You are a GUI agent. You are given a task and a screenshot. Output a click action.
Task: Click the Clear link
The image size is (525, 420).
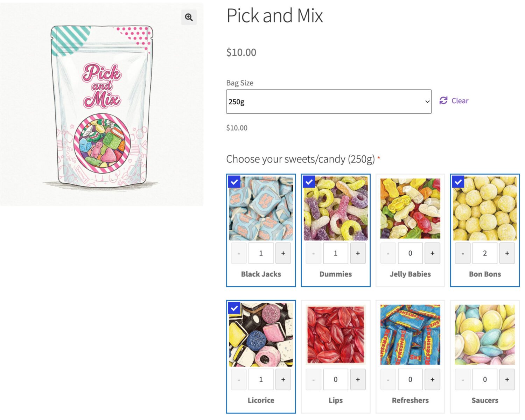pos(460,101)
